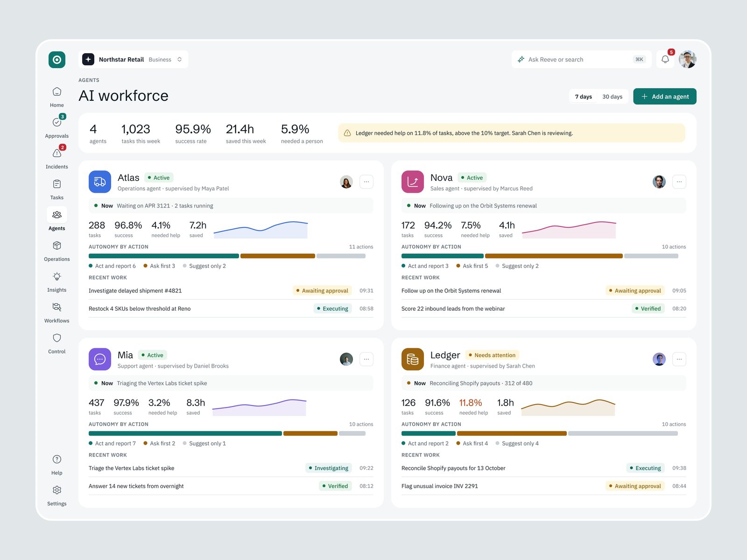Open Restock 4 SKUs below threshold task
The width and height of the screenshot is (747, 560).
pyautogui.click(x=231, y=308)
